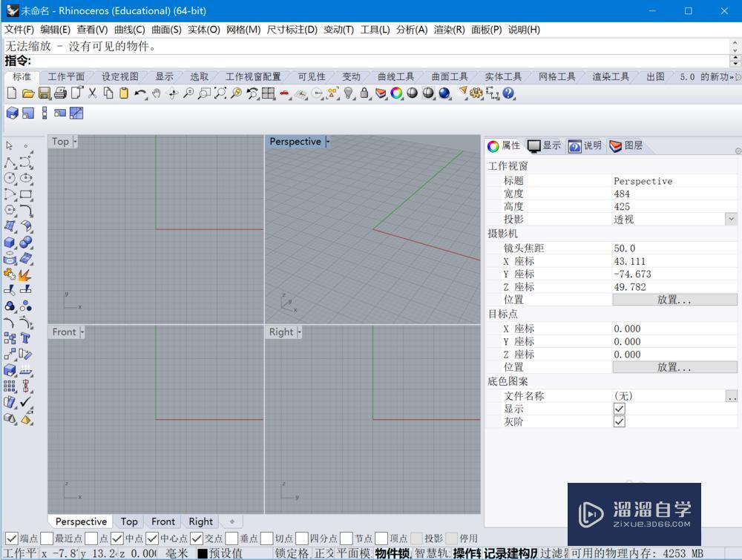The height and width of the screenshot is (560, 742).
Task: Toggle the 交点 osnap checkbox
Action: [197, 538]
